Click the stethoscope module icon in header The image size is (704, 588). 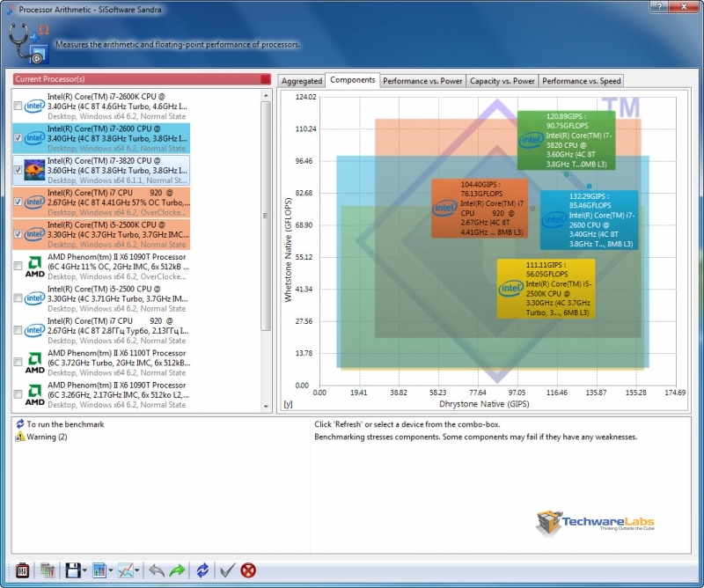[x=29, y=44]
